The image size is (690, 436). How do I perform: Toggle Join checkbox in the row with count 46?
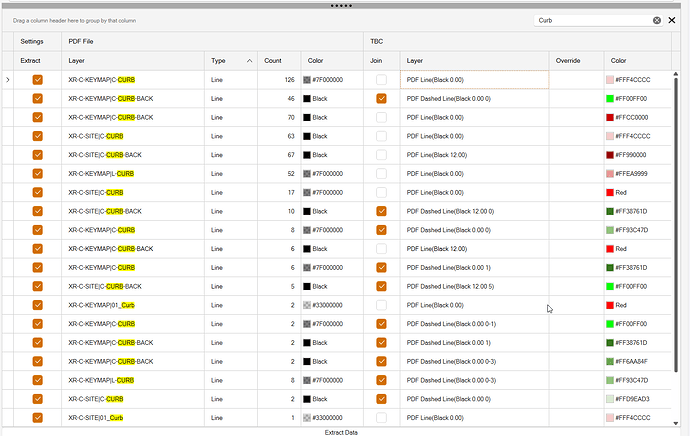click(x=380, y=99)
